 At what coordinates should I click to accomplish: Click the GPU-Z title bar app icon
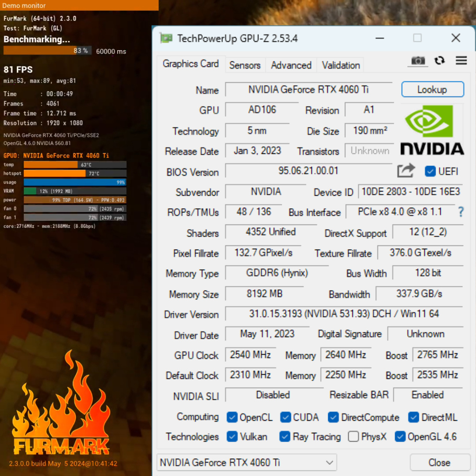click(166, 39)
